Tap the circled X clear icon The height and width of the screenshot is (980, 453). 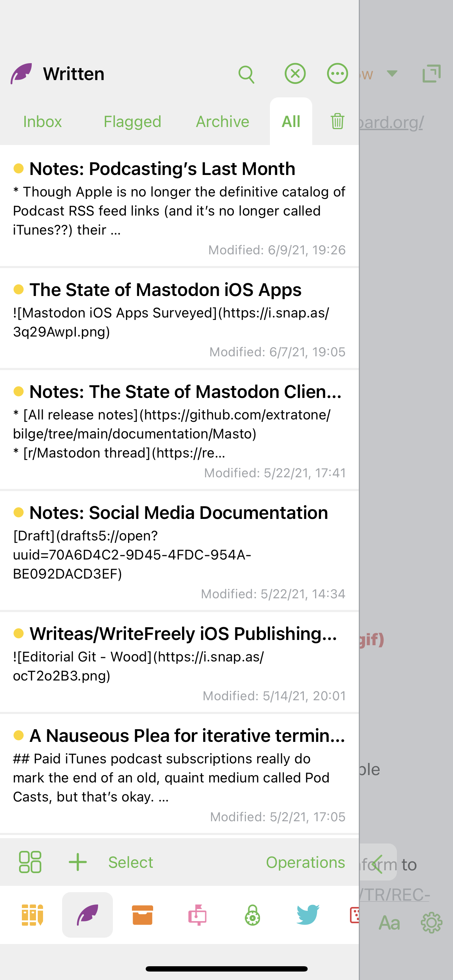(x=295, y=74)
